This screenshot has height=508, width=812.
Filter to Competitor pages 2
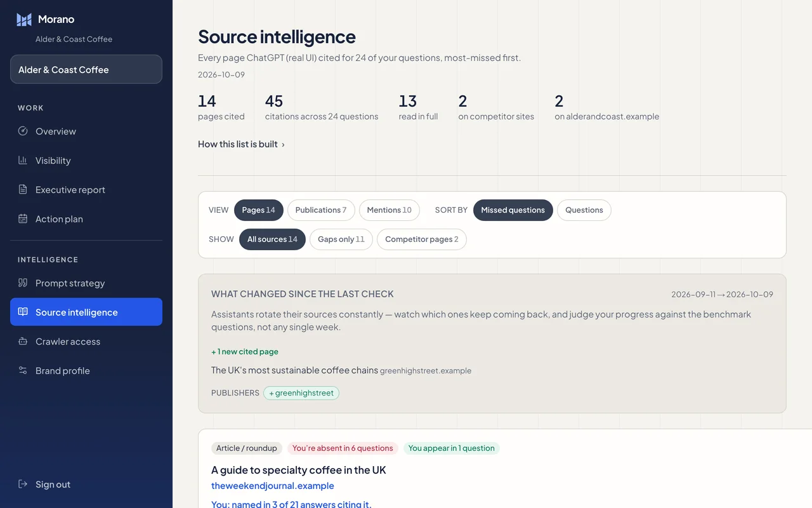tap(422, 239)
